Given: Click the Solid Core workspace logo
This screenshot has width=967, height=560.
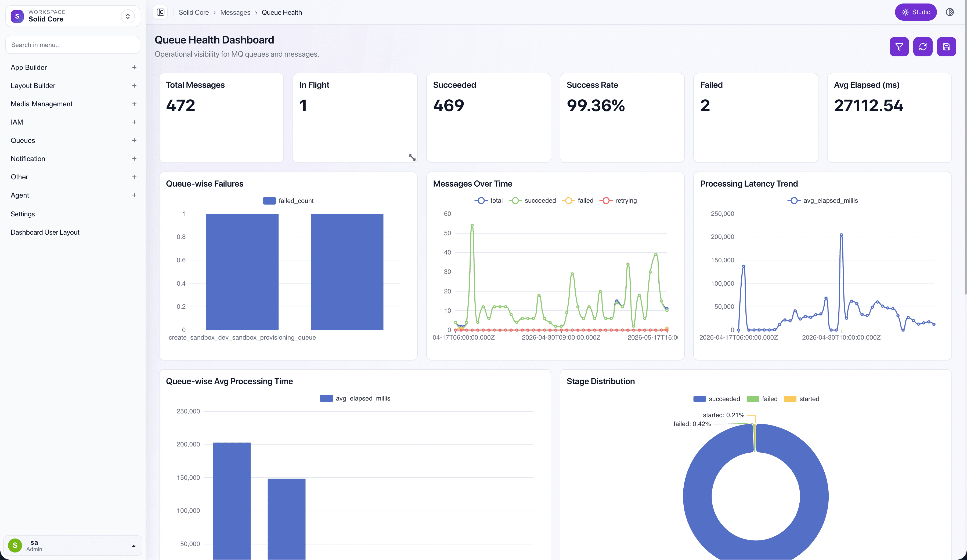Looking at the screenshot, I should [x=17, y=16].
